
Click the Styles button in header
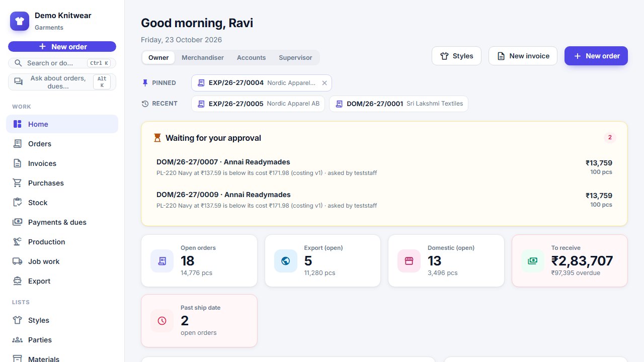[456, 56]
